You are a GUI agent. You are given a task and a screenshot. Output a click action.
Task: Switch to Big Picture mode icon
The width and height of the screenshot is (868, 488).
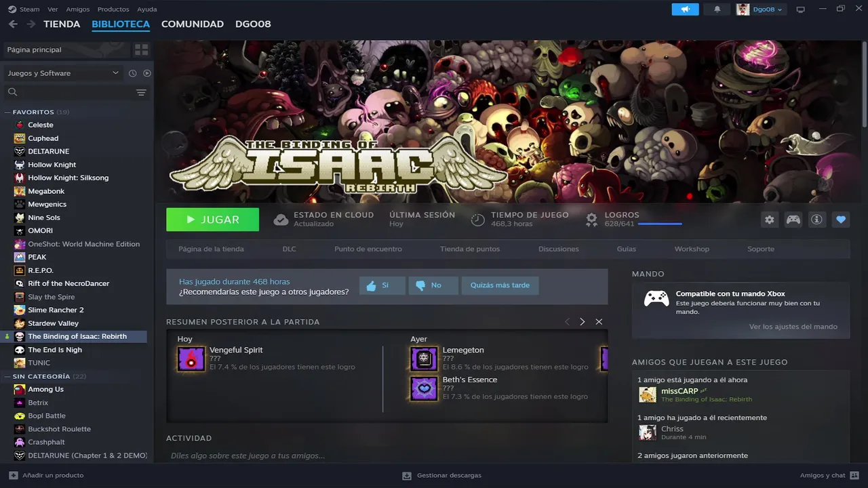pyautogui.click(x=800, y=9)
